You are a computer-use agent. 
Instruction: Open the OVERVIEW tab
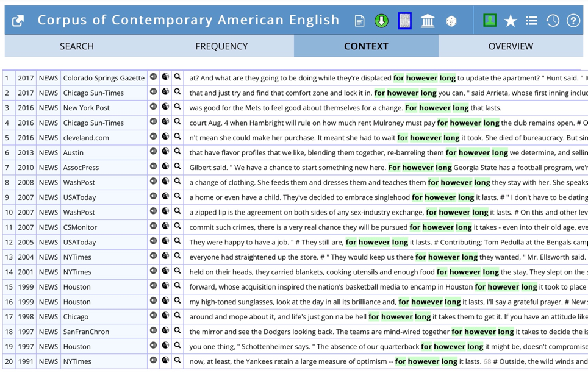click(511, 46)
